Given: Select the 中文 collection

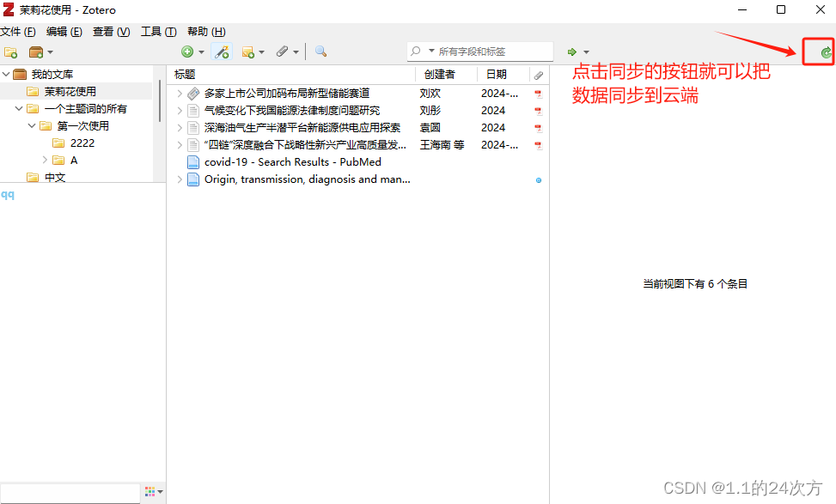Looking at the screenshot, I should [x=55, y=177].
